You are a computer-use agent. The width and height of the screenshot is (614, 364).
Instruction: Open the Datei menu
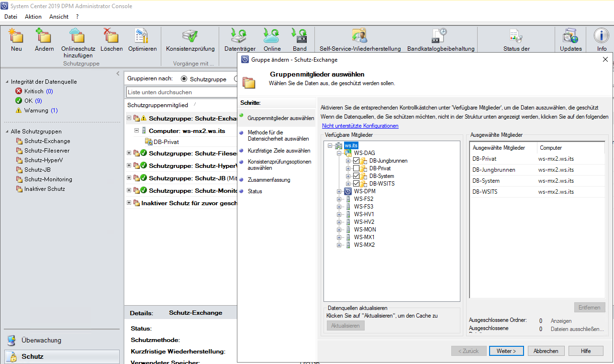click(11, 17)
